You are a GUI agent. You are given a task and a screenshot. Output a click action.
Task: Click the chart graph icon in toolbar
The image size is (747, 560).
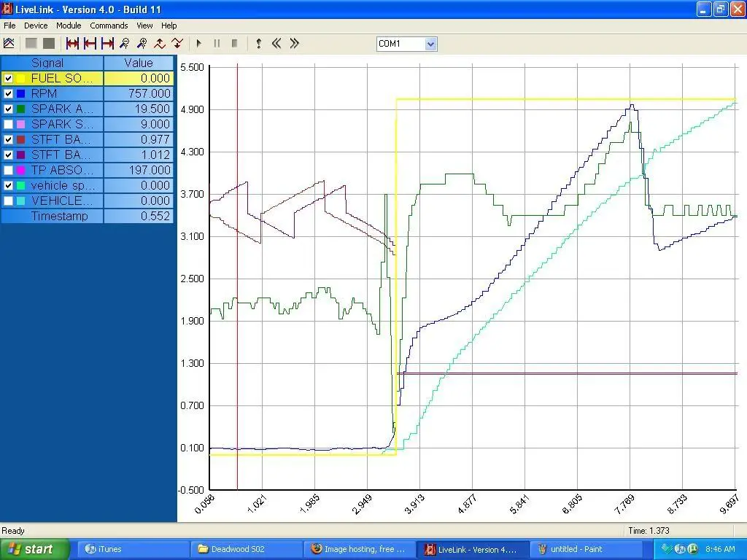click(x=9, y=44)
